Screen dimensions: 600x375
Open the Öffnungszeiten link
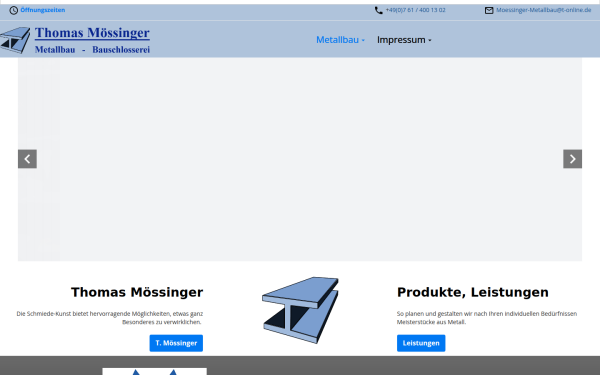[x=42, y=10]
